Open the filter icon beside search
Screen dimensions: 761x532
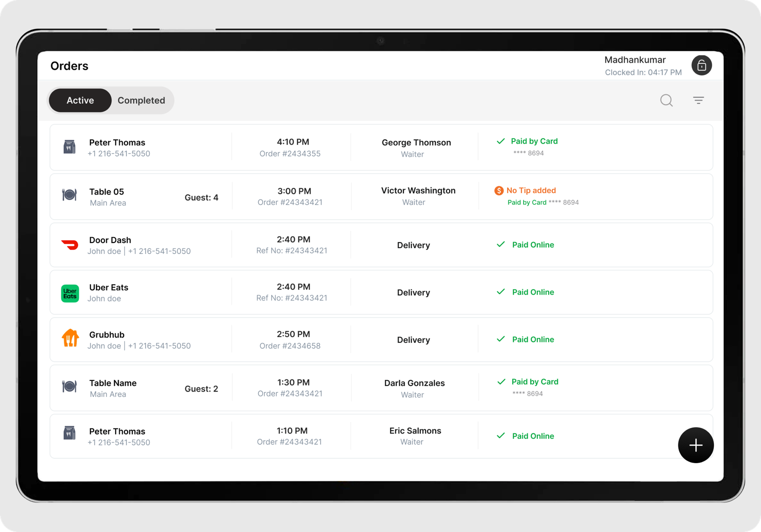click(698, 100)
